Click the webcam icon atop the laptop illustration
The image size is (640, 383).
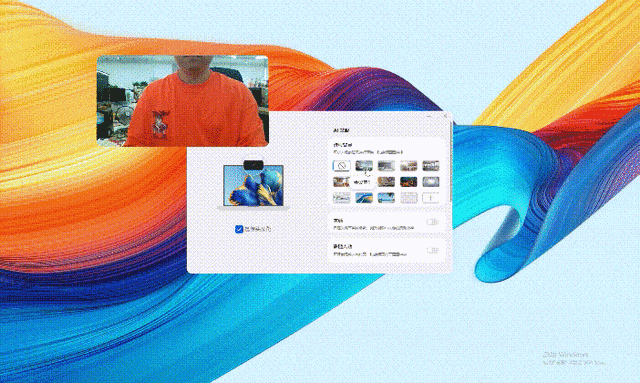coord(253,165)
